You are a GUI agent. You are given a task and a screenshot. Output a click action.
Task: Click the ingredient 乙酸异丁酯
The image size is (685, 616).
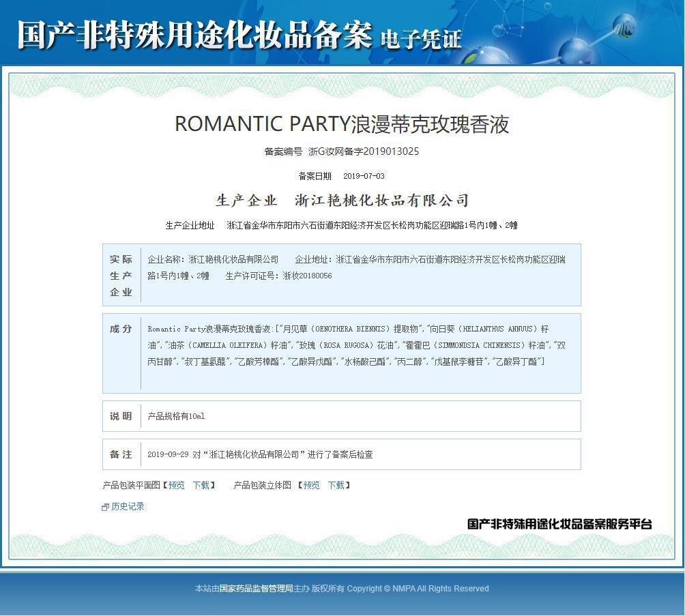coord(516,362)
